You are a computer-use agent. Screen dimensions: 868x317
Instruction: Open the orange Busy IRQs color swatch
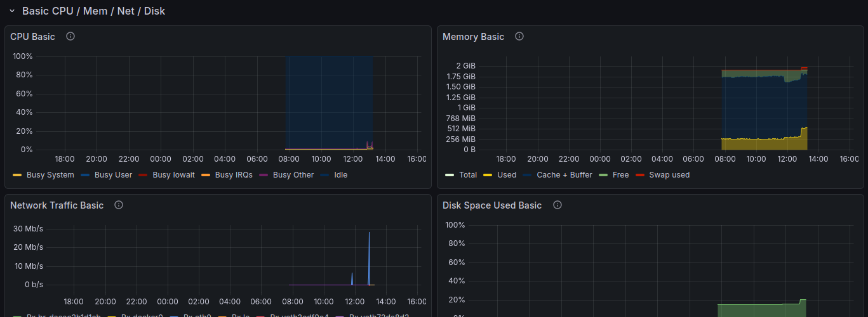pos(205,175)
